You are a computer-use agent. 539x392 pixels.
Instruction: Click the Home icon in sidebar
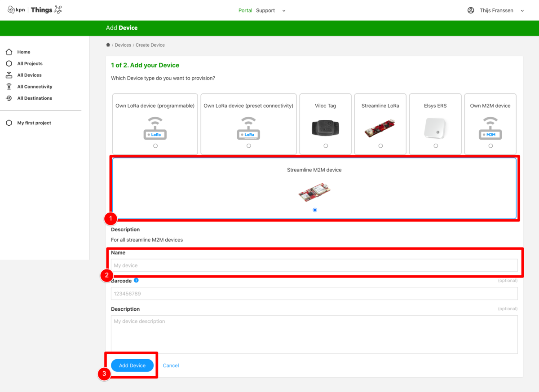(9, 52)
